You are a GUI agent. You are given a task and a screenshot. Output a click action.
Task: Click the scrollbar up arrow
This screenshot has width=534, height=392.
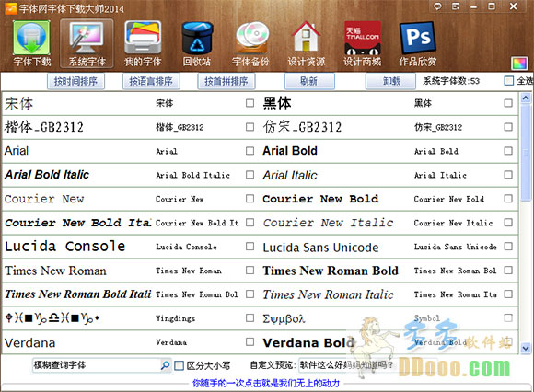(x=526, y=98)
